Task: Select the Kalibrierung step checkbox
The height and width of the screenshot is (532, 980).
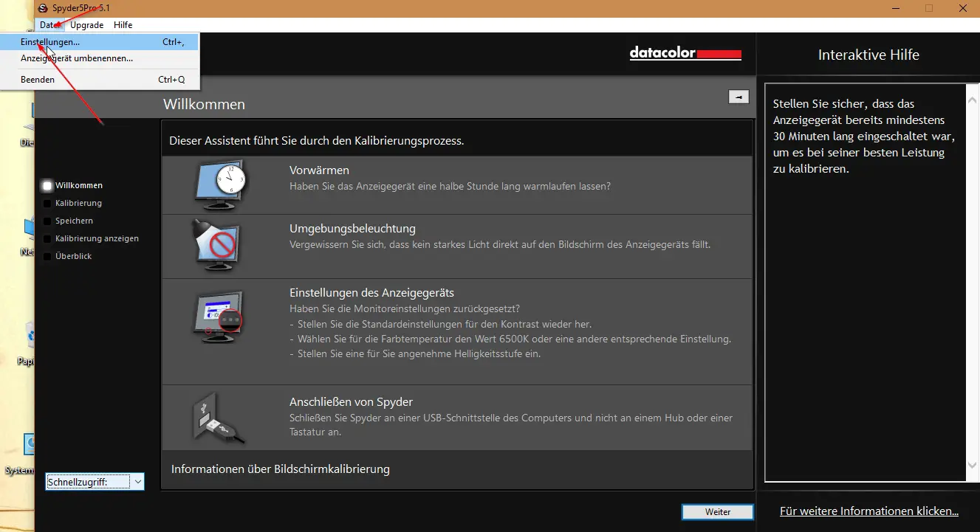Action: (x=48, y=204)
